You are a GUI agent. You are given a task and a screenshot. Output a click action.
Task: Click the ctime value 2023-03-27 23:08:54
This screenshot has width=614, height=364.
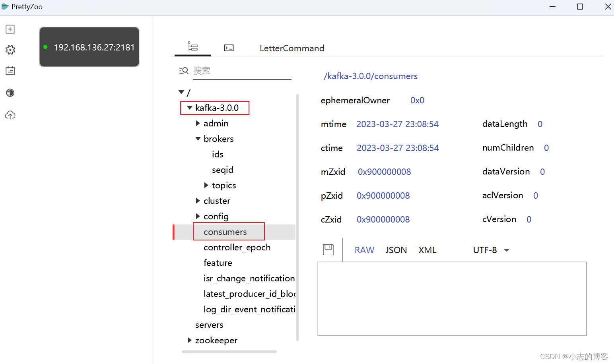tap(398, 148)
